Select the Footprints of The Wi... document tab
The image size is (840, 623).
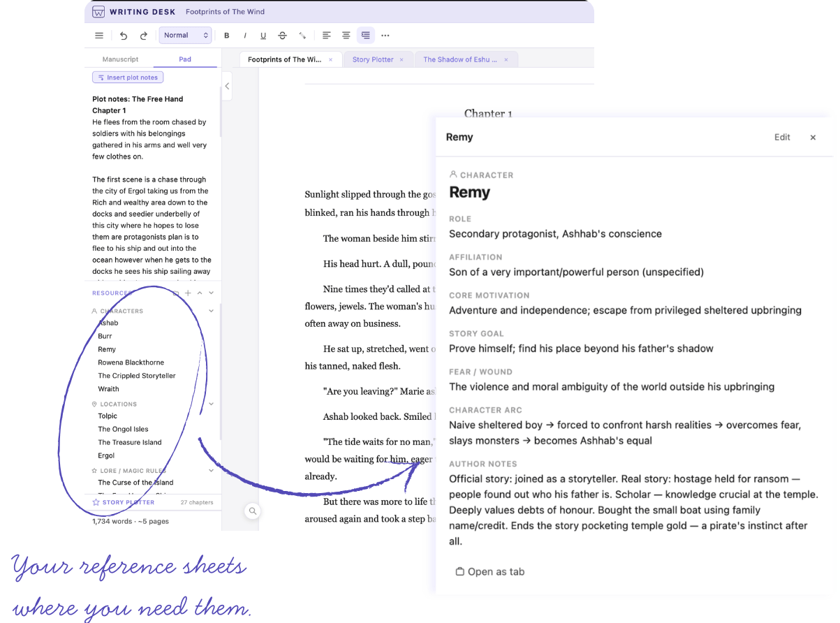[285, 59]
